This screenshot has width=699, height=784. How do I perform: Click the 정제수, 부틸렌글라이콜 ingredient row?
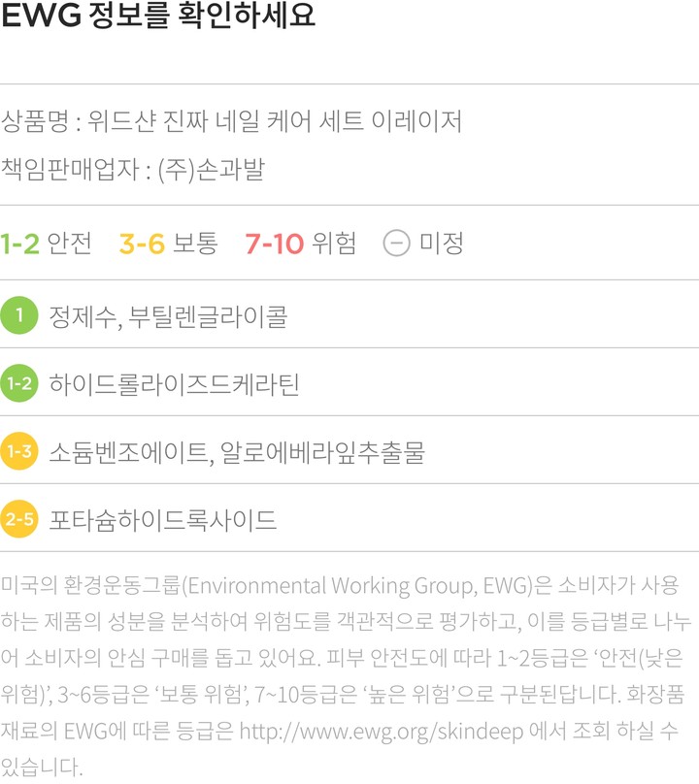tap(168, 316)
